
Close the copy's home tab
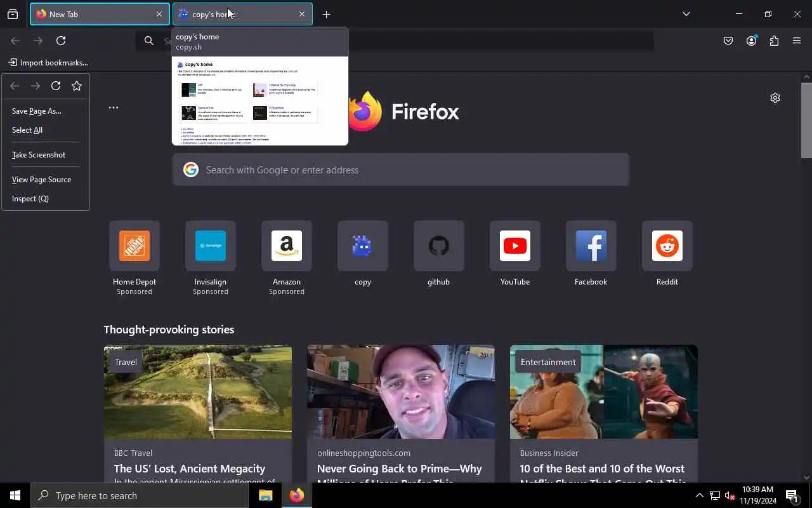point(302,14)
